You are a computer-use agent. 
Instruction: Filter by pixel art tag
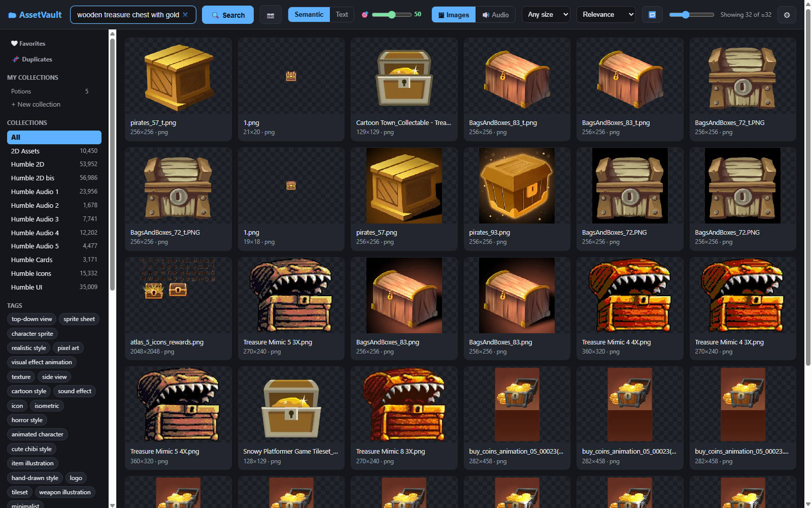click(x=68, y=348)
